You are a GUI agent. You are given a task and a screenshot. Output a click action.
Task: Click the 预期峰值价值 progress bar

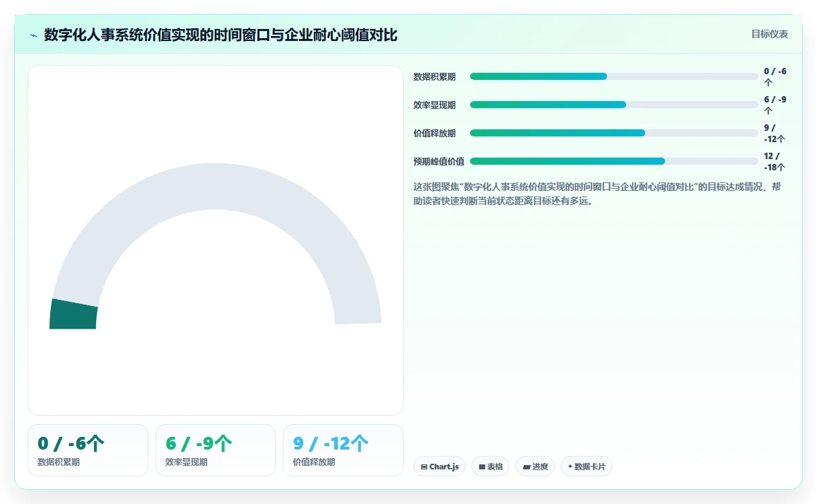click(x=613, y=161)
